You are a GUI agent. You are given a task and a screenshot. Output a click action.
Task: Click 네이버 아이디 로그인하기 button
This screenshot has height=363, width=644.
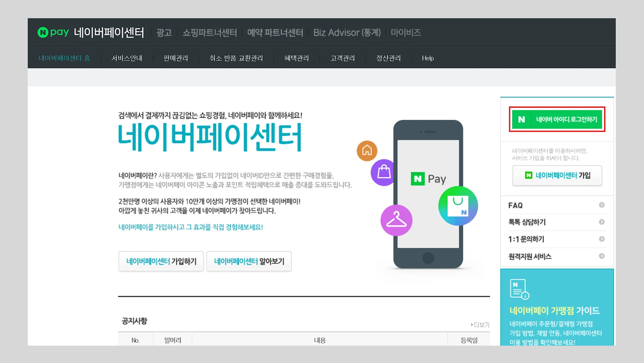(x=557, y=119)
